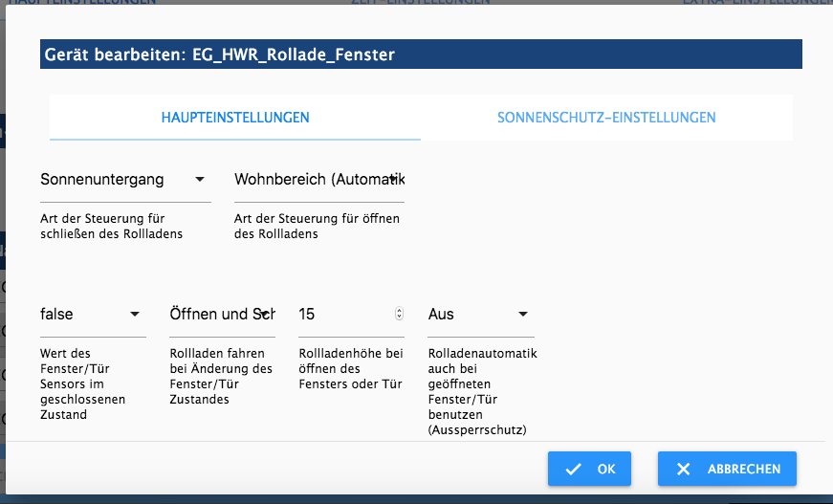Screen dimensions: 833x504
Task: Click the title 'Gerät bearbeiten: EG_HWR_Rollade_Fenster'
Action: pyautogui.click(x=219, y=55)
